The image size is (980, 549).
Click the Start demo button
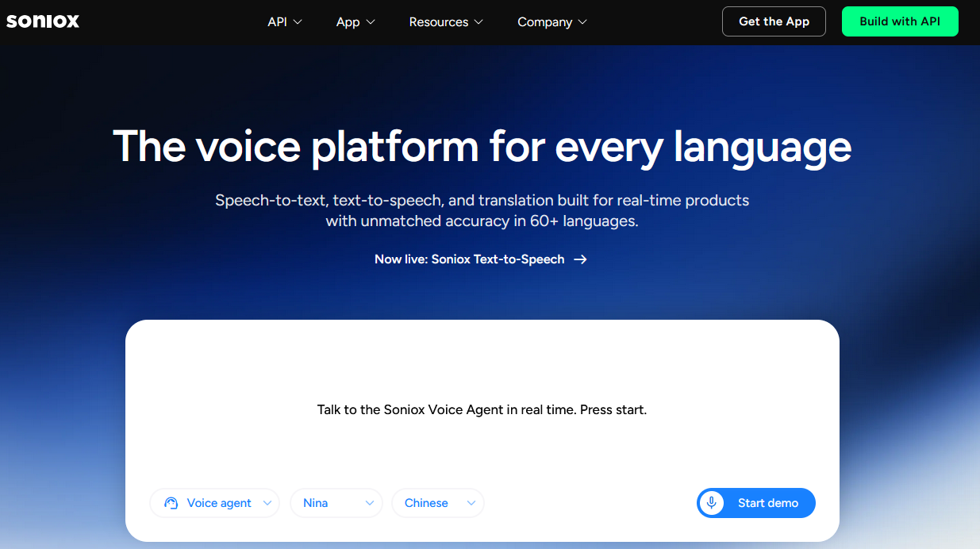tap(756, 503)
